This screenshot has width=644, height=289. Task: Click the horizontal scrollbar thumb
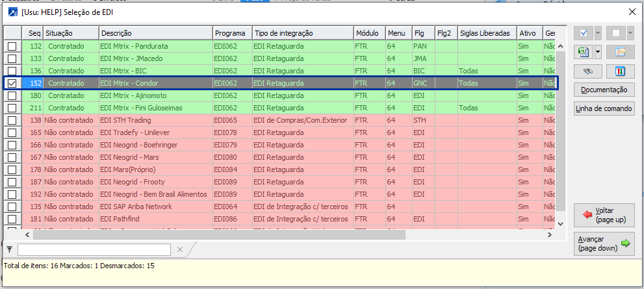[x=219, y=235]
